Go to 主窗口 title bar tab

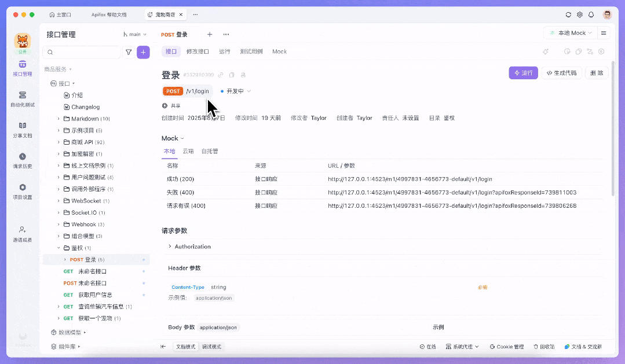click(60, 14)
